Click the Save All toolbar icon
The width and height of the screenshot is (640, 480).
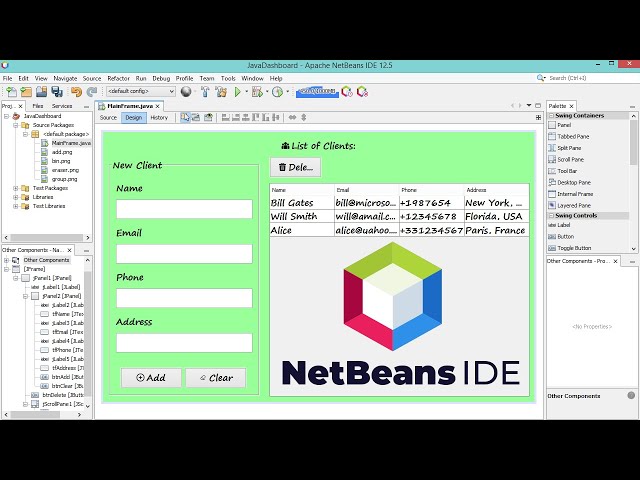pyautogui.click(x=57, y=92)
